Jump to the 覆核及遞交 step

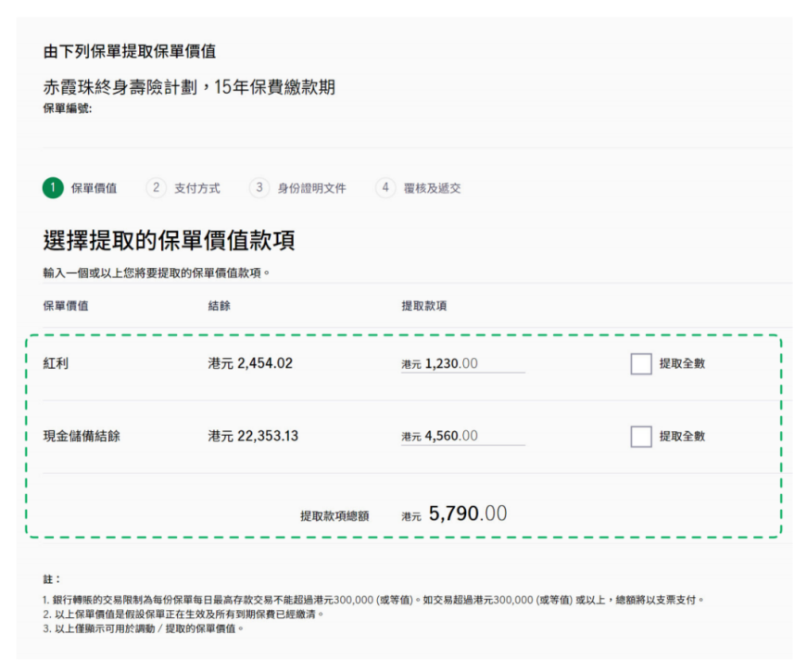pos(432,188)
